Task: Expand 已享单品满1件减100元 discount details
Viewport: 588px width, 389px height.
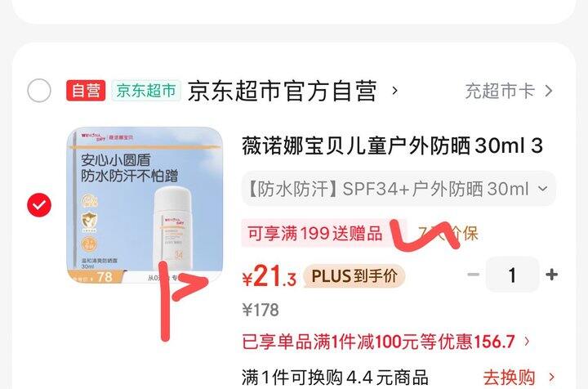Action: [386, 342]
